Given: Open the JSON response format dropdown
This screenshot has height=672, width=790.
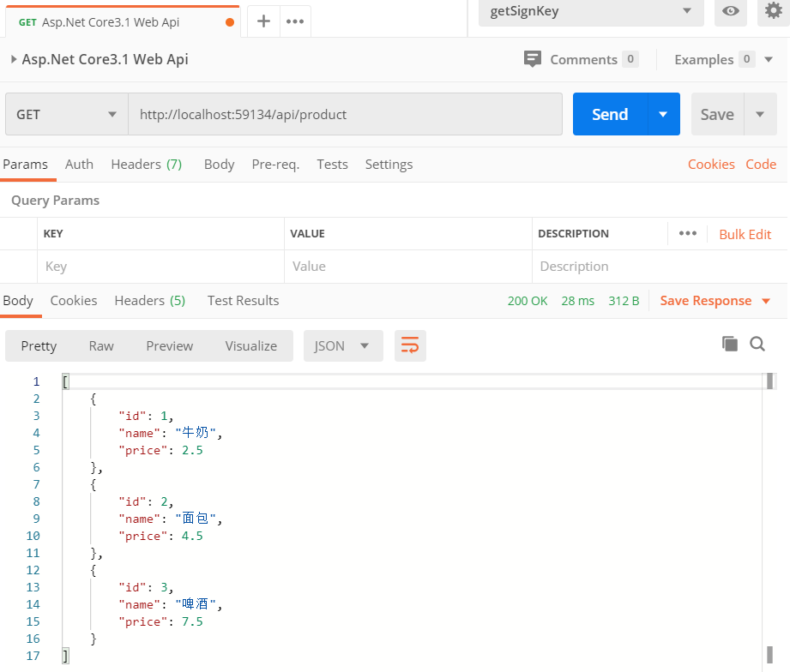Looking at the screenshot, I should (x=342, y=345).
